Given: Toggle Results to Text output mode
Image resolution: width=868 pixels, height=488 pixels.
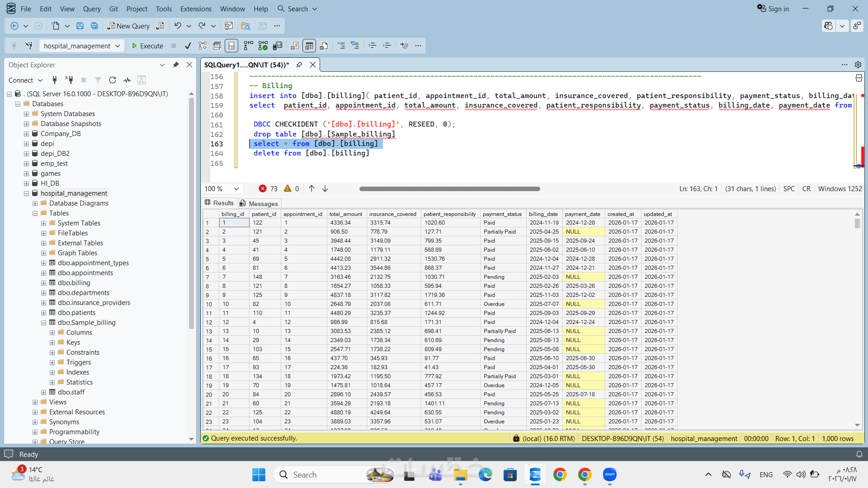Looking at the screenshot, I should (x=295, y=46).
